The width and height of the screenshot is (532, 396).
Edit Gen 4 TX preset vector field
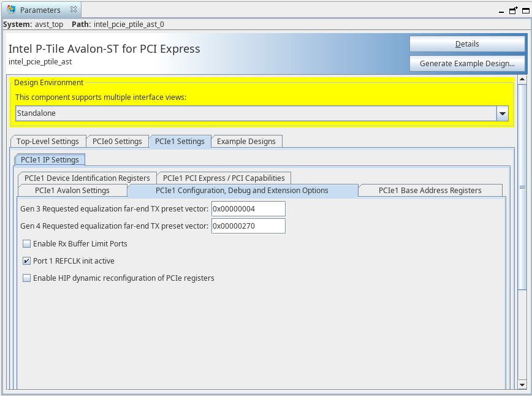pos(248,226)
